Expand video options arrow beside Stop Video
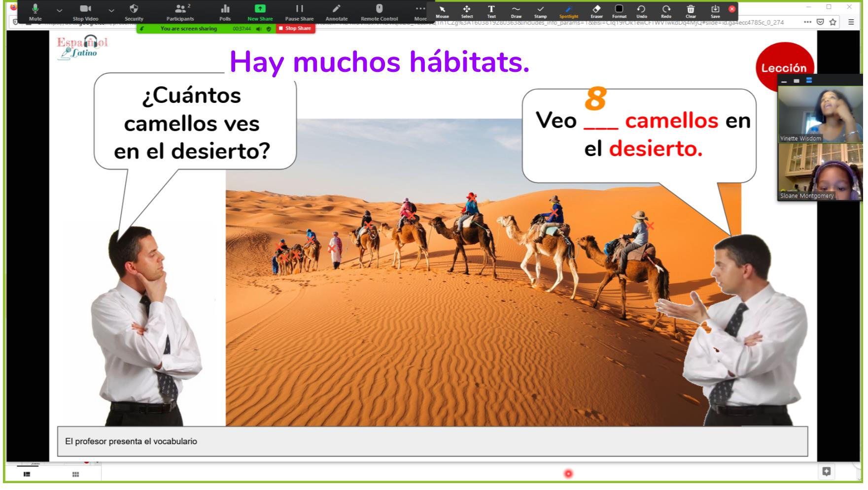The width and height of the screenshot is (868, 490). [111, 10]
